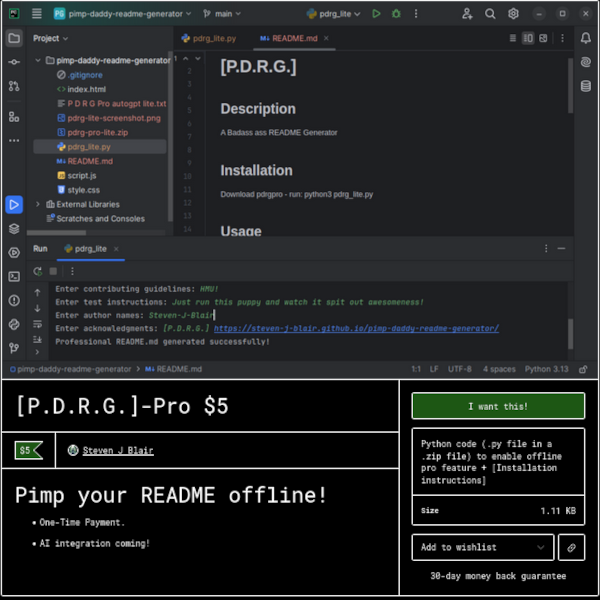Image resolution: width=600 pixels, height=600 pixels.
Task: Open the main hamburger menu
Action: point(37,14)
